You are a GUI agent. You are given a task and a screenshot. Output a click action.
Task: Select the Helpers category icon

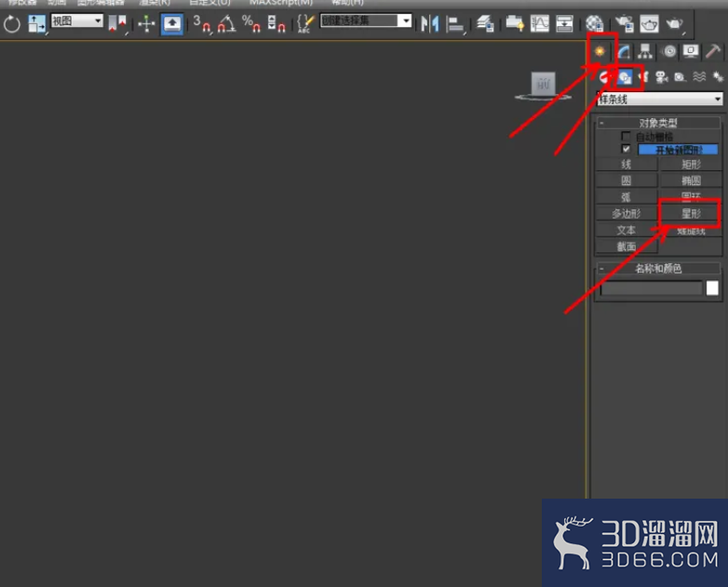tap(680, 77)
